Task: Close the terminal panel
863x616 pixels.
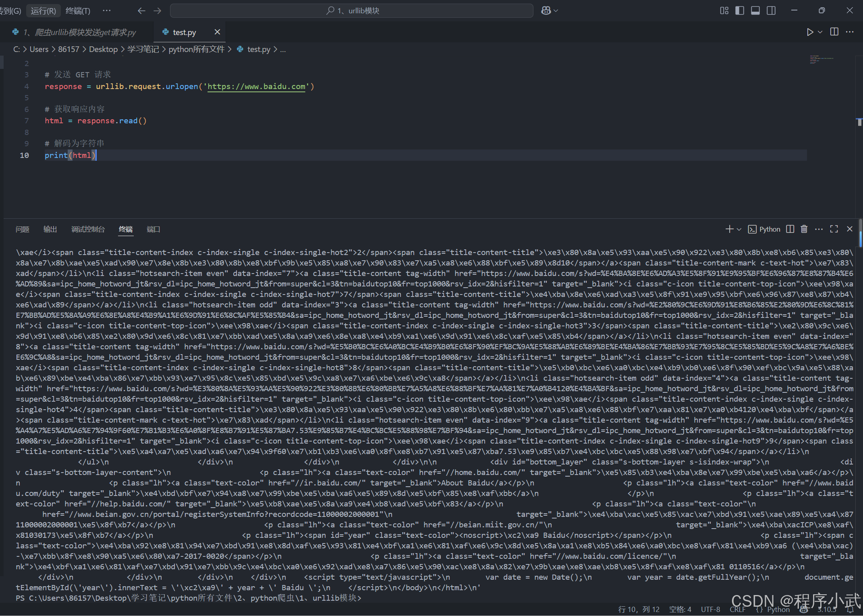Action: click(x=850, y=229)
